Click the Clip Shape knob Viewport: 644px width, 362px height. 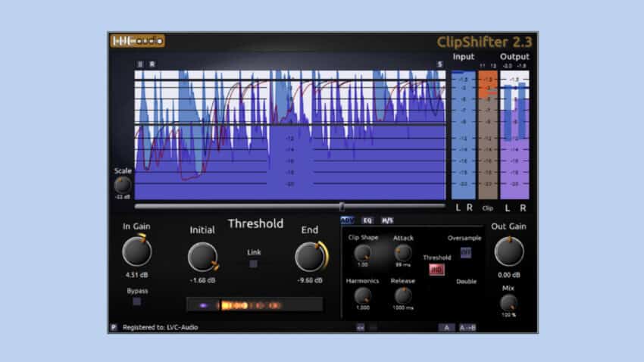[x=363, y=252]
